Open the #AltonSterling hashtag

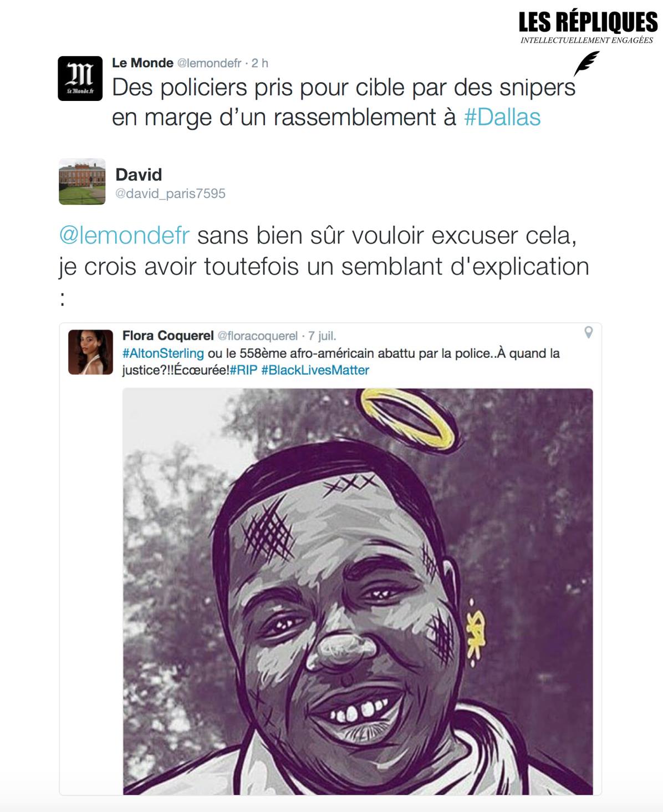pyautogui.click(x=163, y=353)
